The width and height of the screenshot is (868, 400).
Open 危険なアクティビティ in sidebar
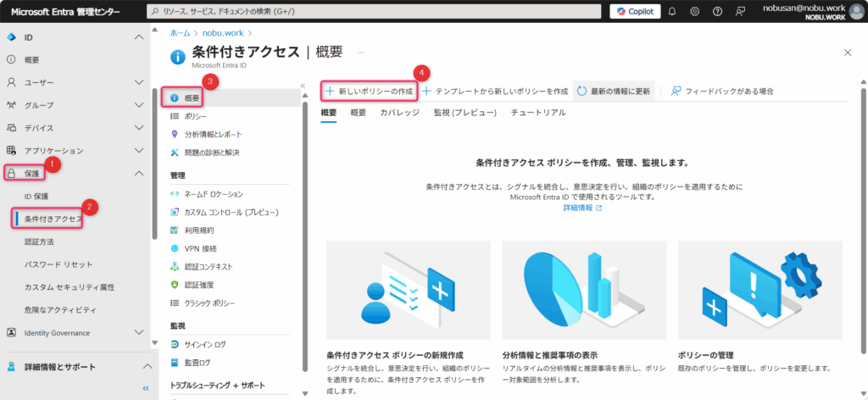coord(60,310)
